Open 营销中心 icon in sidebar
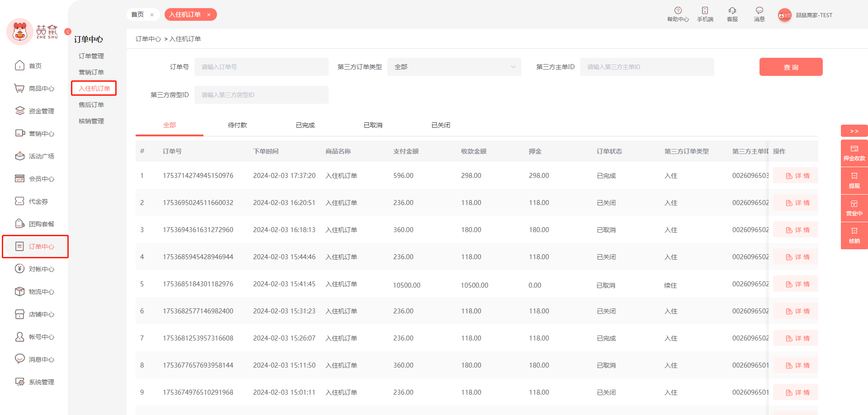 19,133
